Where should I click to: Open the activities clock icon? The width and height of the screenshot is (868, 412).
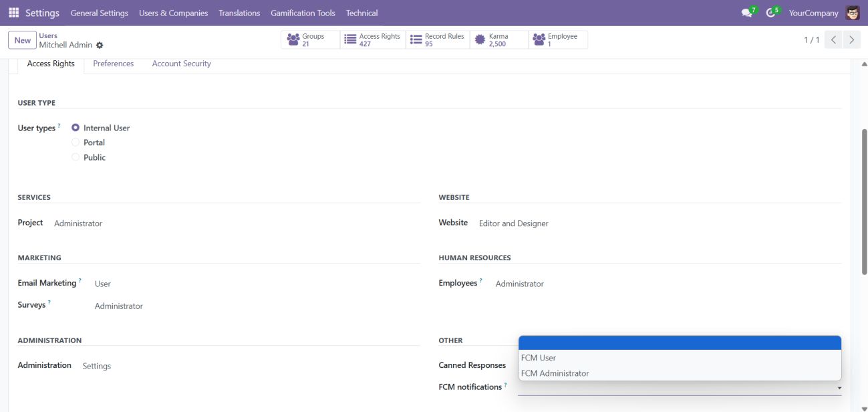coord(770,13)
